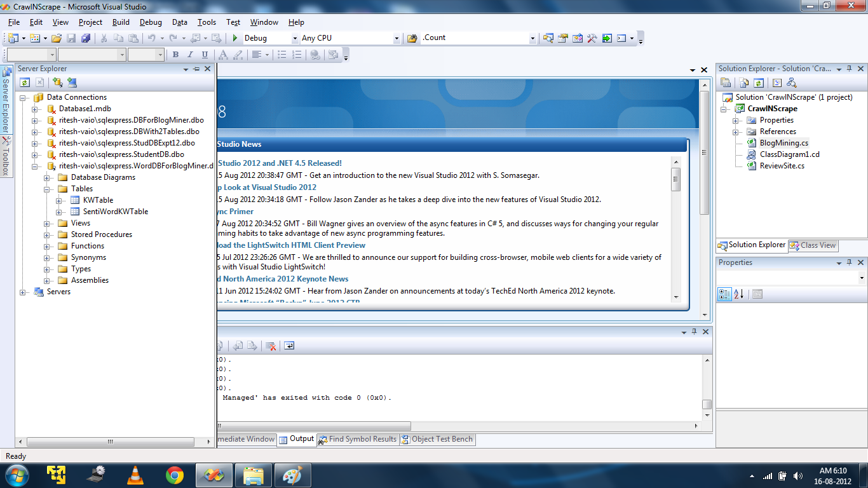Viewport: 868px width, 488px height.
Task: Click the Windows Start button
Action: (16, 474)
